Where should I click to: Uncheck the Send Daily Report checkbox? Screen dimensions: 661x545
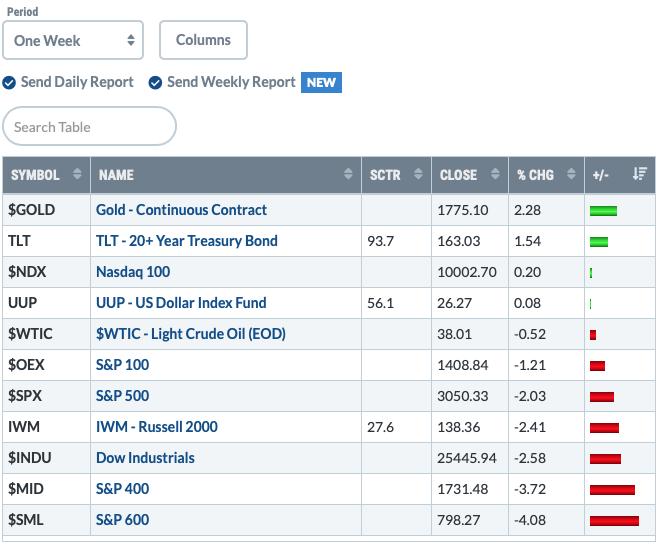coord(9,83)
